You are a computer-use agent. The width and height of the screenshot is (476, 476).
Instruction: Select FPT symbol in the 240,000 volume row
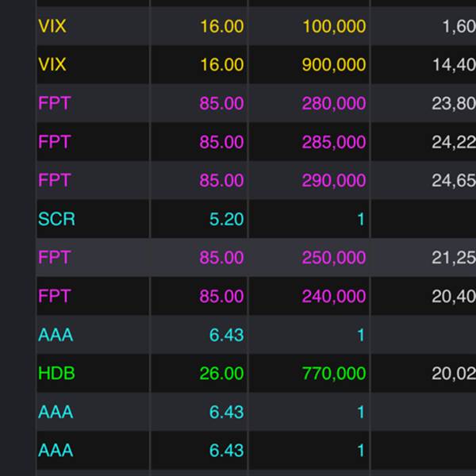click(x=54, y=296)
